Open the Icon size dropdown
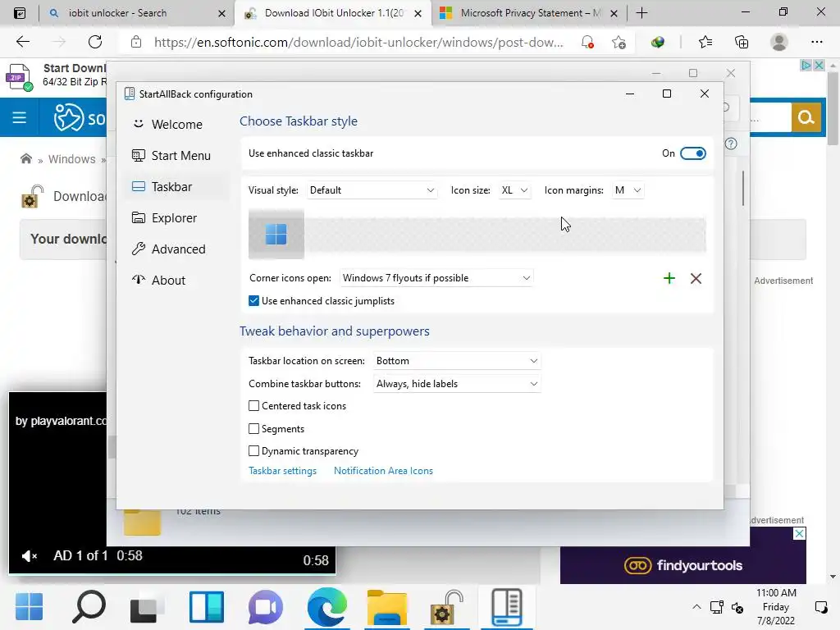840x630 pixels. (x=515, y=190)
